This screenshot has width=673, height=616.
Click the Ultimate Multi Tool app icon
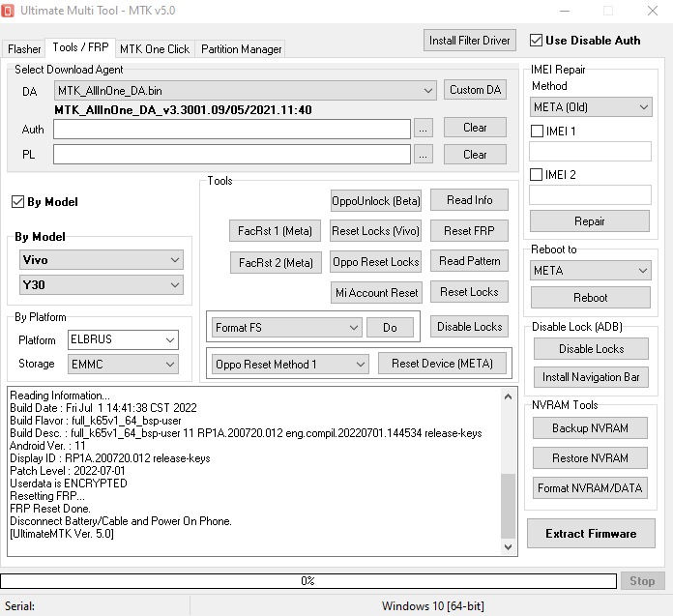(x=8, y=11)
